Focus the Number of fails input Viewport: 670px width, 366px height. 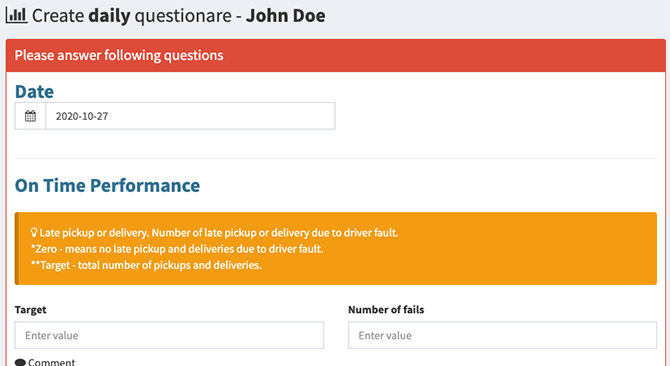point(502,335)
